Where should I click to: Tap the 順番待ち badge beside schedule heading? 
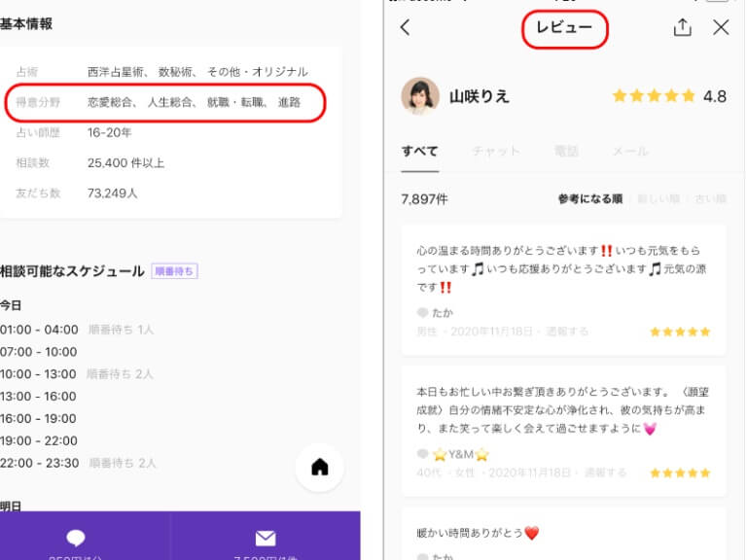[x=175, y=271]
